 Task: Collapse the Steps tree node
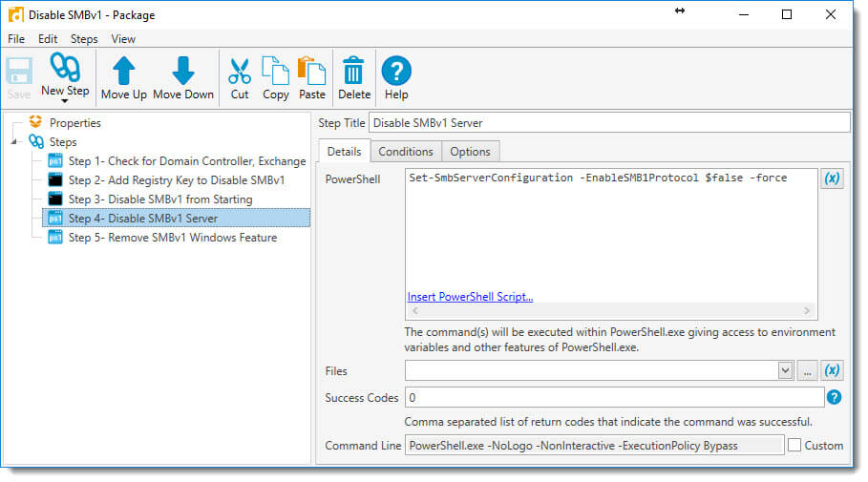point(14,142)
